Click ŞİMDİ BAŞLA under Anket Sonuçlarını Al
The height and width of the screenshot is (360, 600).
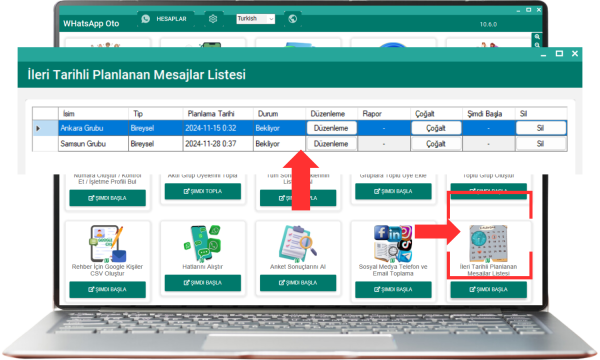pyautogui.click(x=298, y=283)
